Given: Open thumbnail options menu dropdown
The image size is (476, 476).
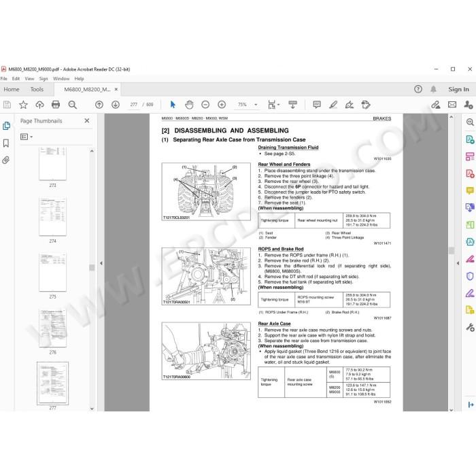Looking at the screenshot, I should pyautogui.click(x=27, y=137).
